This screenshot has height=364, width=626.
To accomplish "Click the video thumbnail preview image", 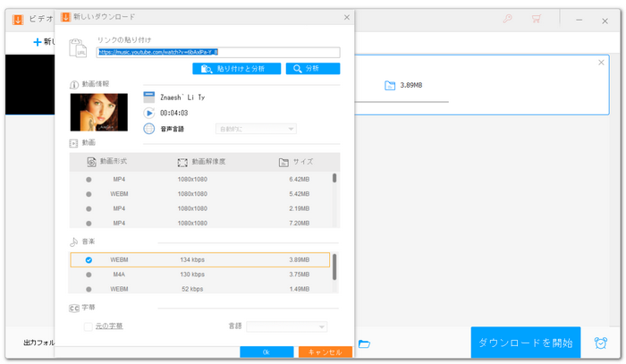I will 98,112.
